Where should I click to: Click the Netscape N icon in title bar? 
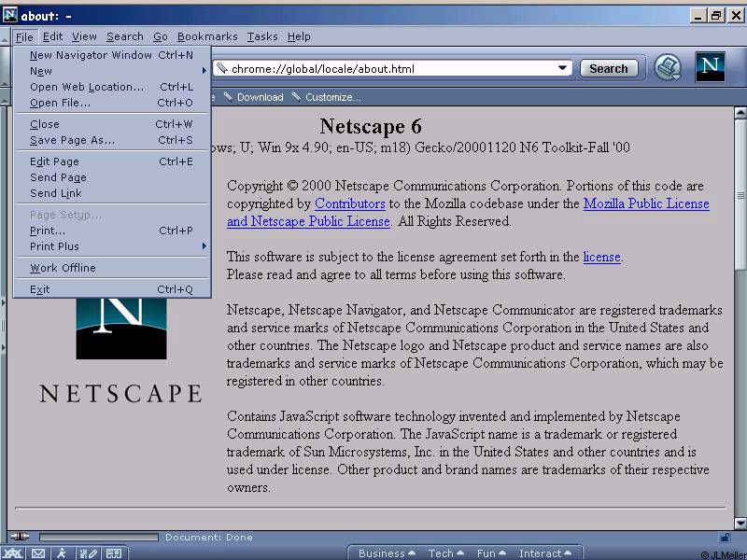pos(9,15)
